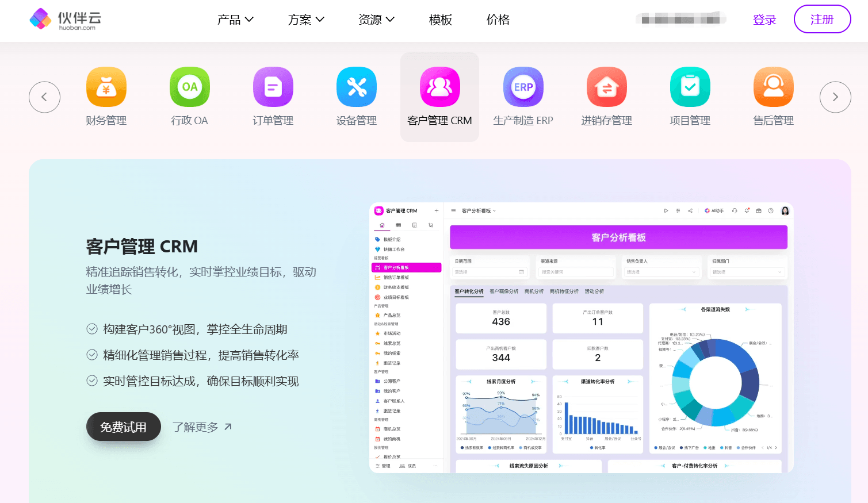868x503 pixels.
Task: Select the 项目管理 clipboard icon
Action: coord(690,87)
